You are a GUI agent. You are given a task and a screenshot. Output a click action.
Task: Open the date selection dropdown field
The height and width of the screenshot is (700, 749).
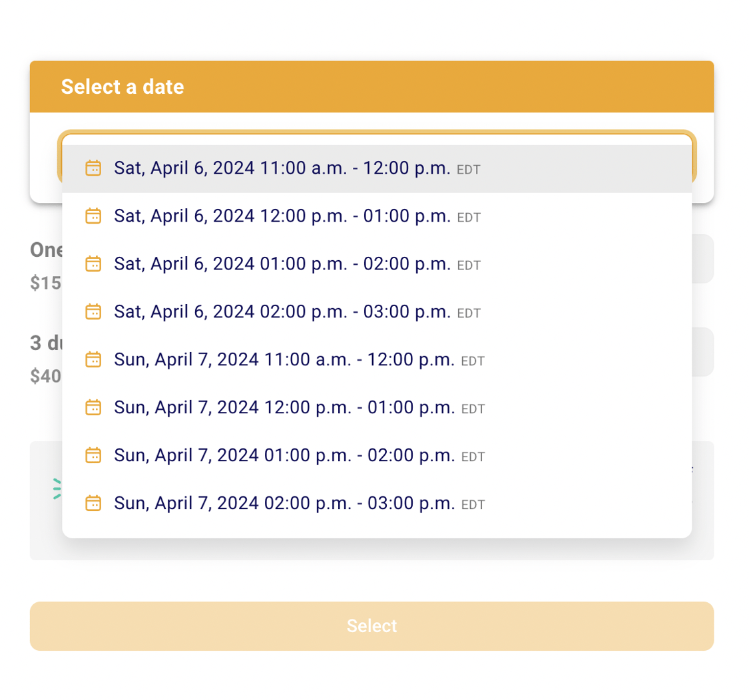377,158
